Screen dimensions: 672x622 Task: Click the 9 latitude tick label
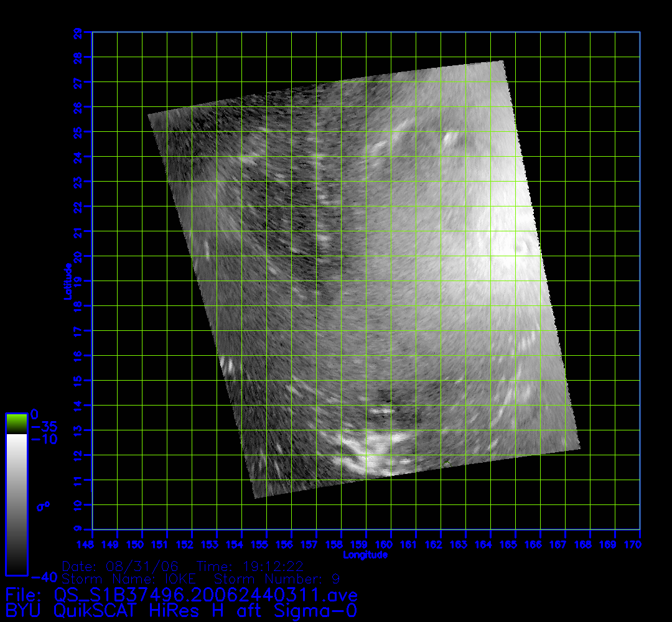point(77,529)
